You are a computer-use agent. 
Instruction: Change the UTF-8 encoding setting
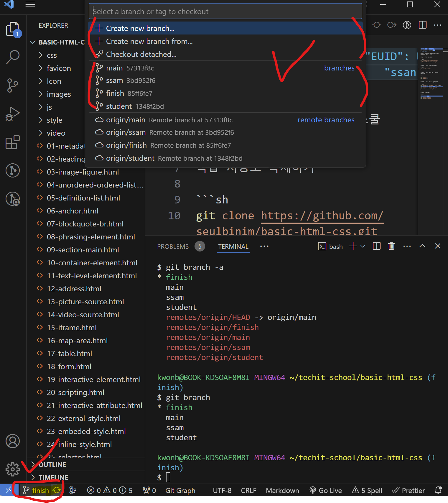(222, 490)
